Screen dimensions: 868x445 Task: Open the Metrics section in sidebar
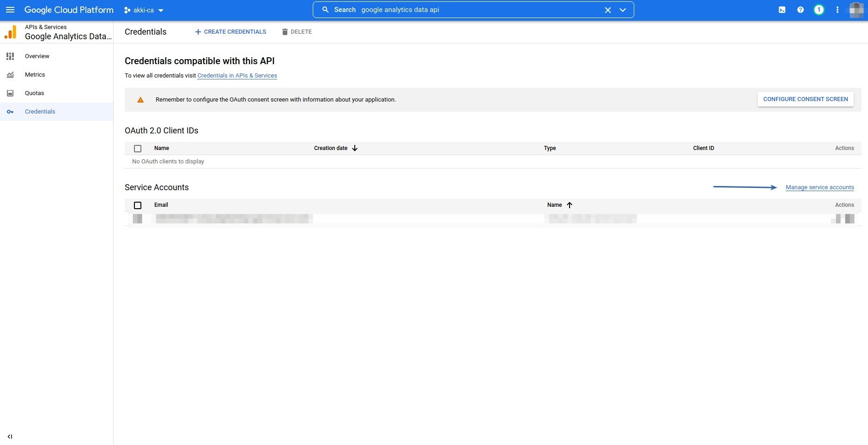(35, 75)
